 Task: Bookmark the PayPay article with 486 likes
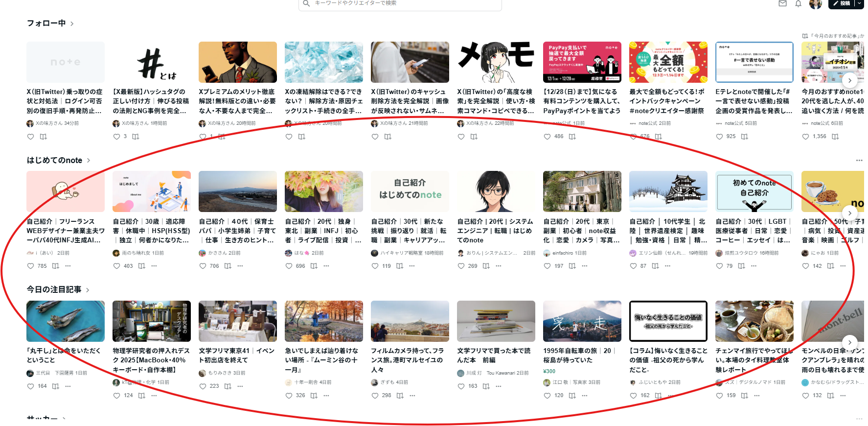(x=572, y=137)
